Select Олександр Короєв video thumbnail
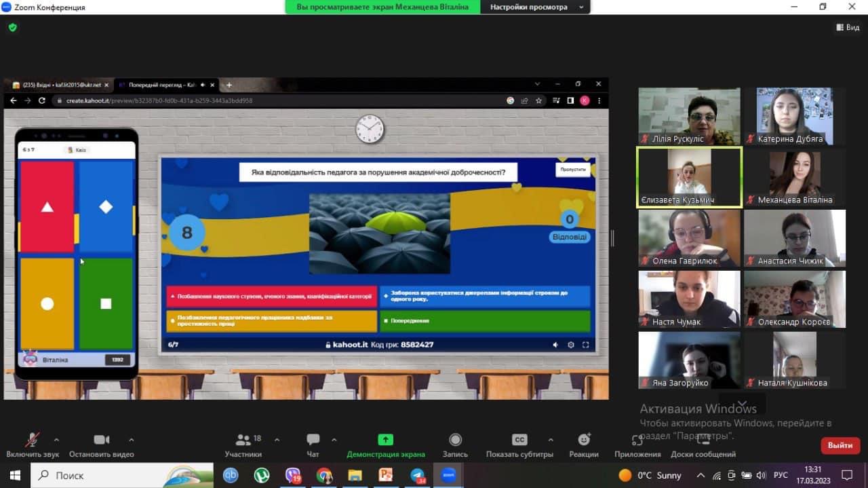 795,299
